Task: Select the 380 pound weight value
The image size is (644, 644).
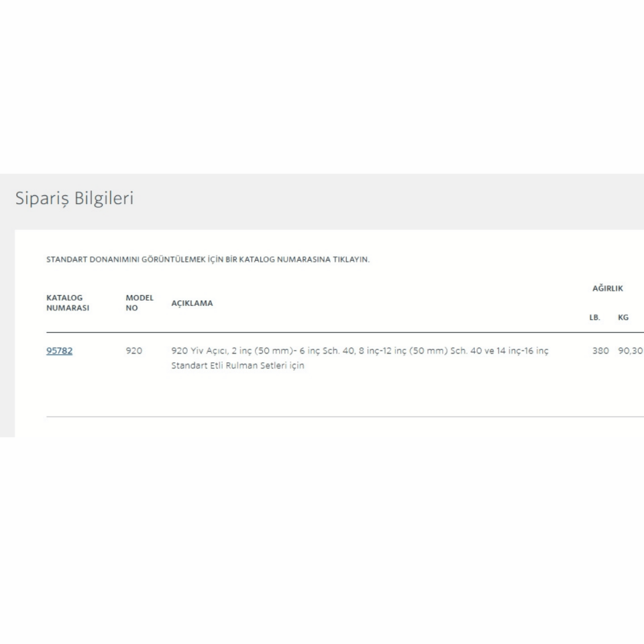Action: [600, 351]
